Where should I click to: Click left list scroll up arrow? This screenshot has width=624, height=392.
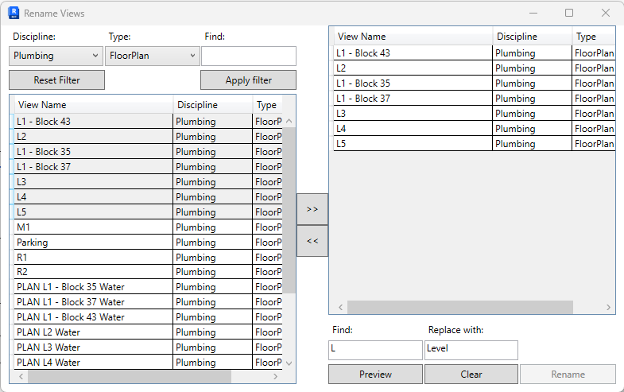tap(289, 121)
